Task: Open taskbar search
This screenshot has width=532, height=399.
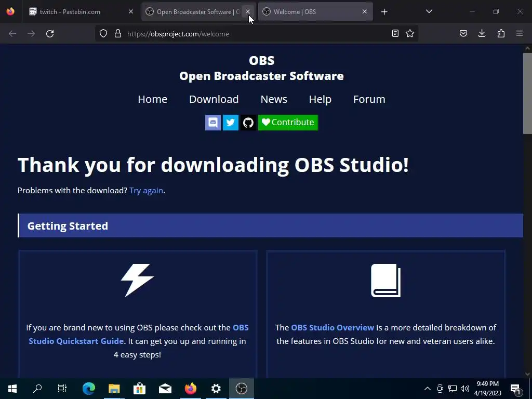Action: [x=37, y=389]
